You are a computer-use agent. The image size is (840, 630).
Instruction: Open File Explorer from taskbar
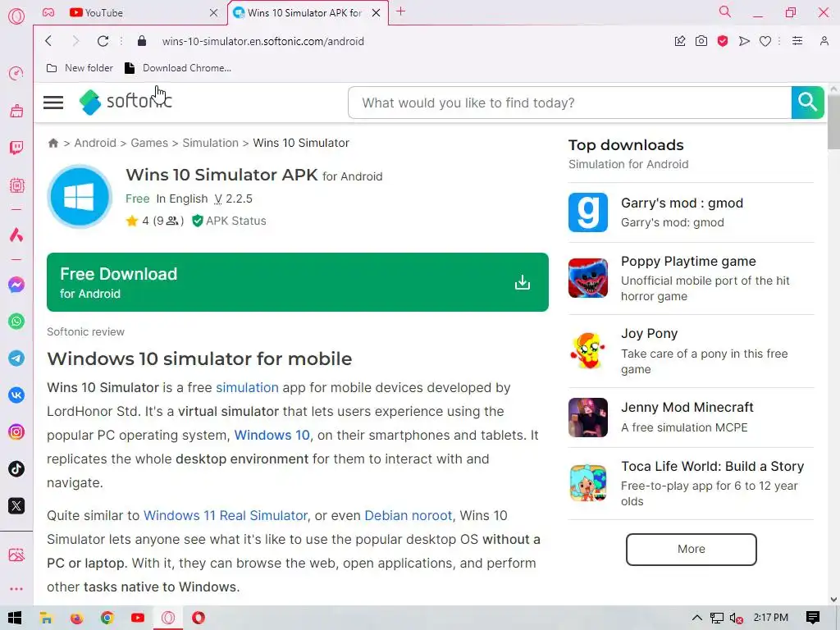(x=46, y=618)
